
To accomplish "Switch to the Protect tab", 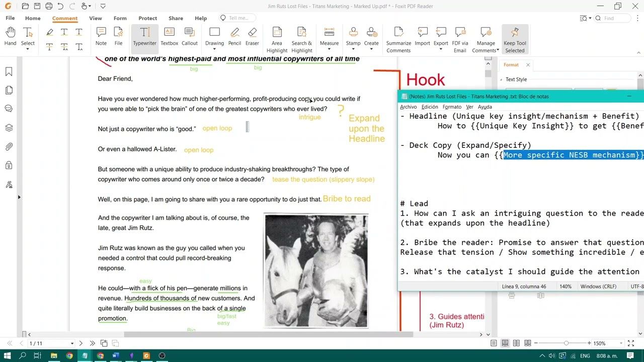I will click(x=148, y=18).
